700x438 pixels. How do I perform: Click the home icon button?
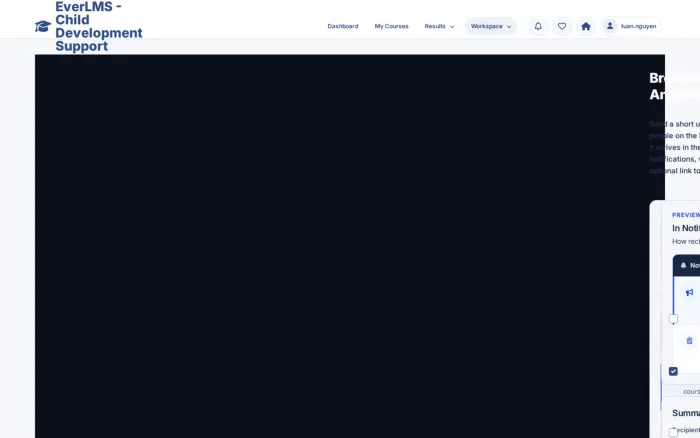(586, 26)
